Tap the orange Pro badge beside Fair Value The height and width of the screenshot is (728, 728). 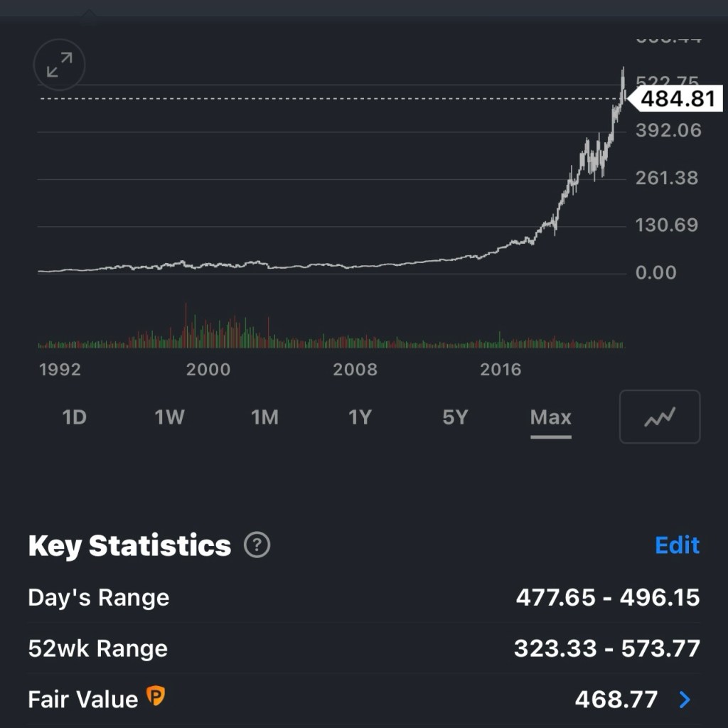[x=155, y=697]
